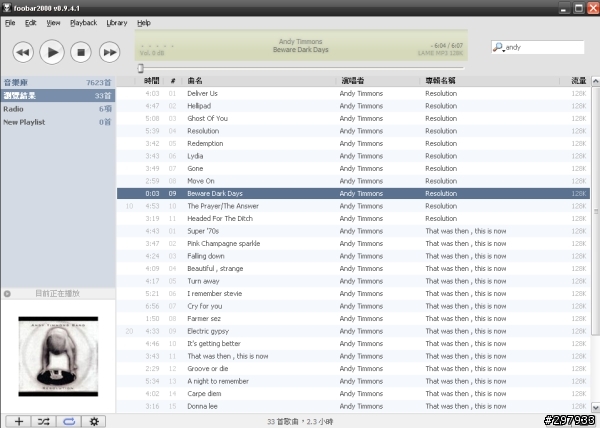Toggle repeat playback mode

click(69, 421)
